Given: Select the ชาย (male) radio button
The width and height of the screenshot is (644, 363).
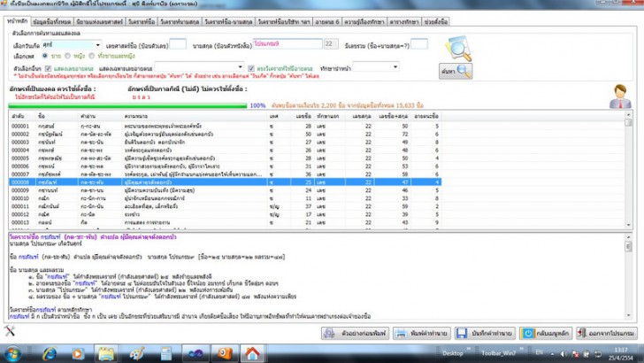Looking at the screenshot, I should pos(45,56).
